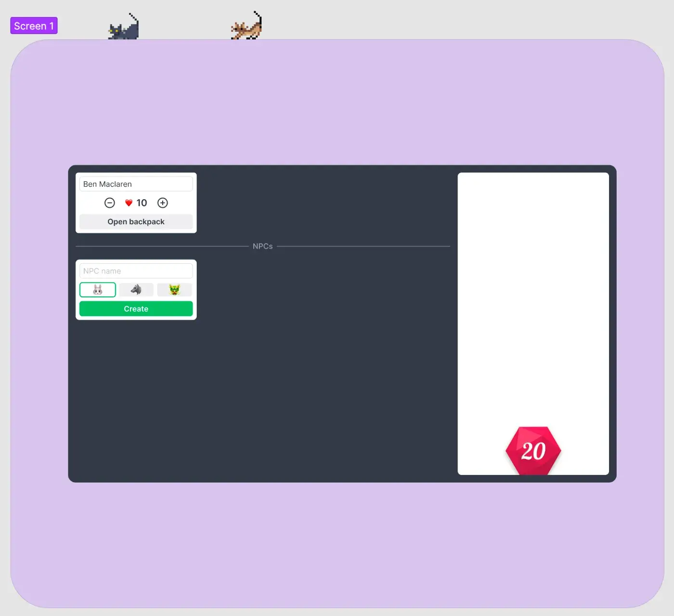Select the dragon NPC avatar

point(174,290)
